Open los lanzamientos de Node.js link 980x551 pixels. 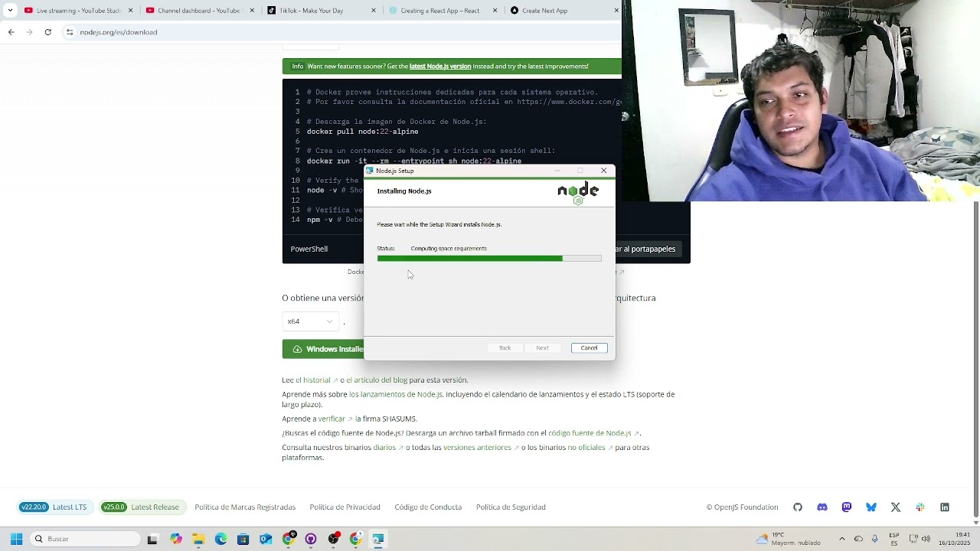pos(396,394)
